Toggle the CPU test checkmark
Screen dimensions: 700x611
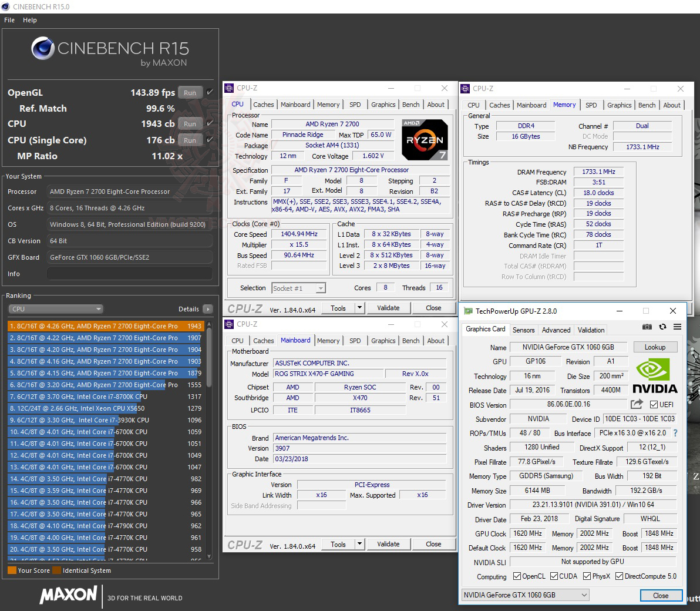(210, 123)
